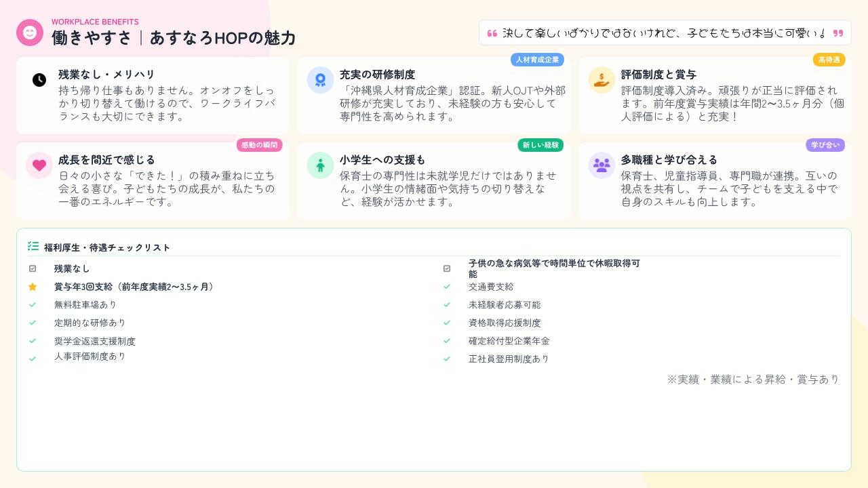Click the pink heart icon
Image resolution: width=868 pixels, height=488 pixels.
tap(39, 165)
